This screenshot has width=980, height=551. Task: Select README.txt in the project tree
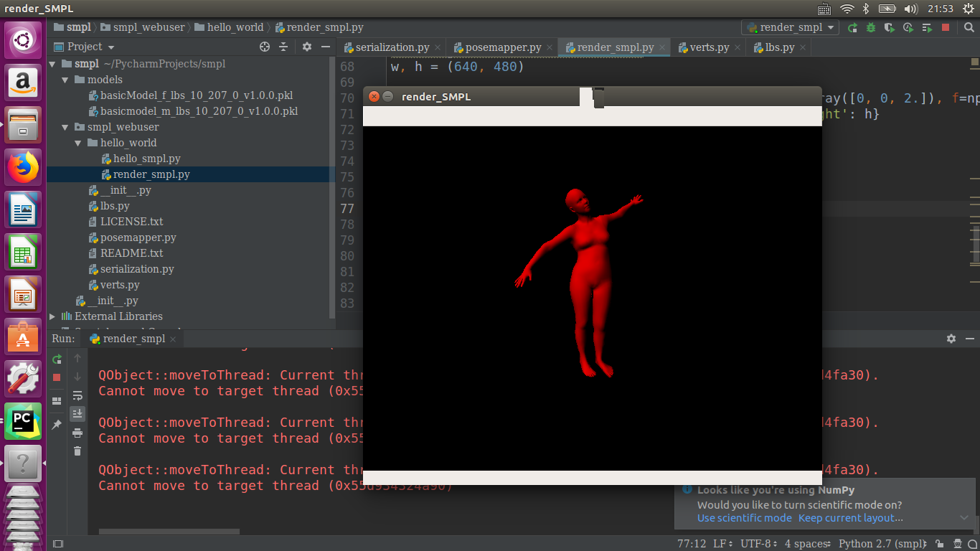click(131, 253)
